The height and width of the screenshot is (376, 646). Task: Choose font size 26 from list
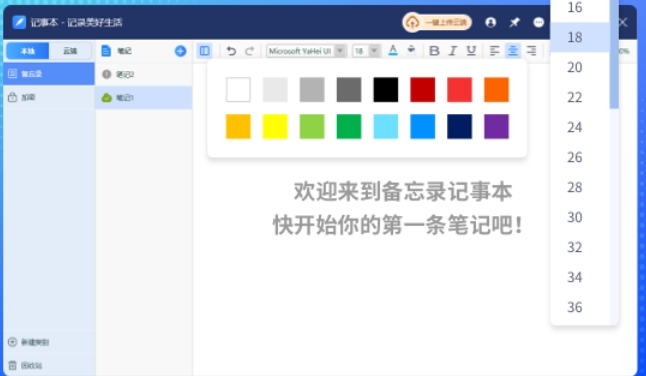[x=580, y=157]
